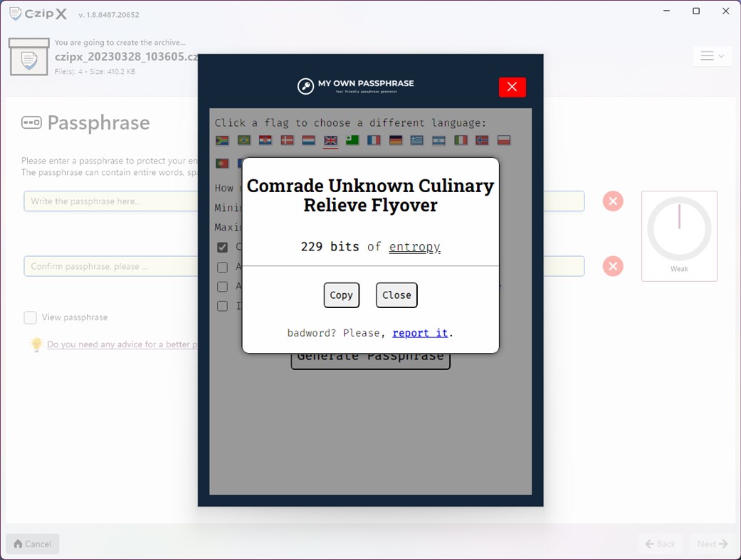Select the Italian flag language option
Viewport: 741px width, 560px height.
(460, 141)
